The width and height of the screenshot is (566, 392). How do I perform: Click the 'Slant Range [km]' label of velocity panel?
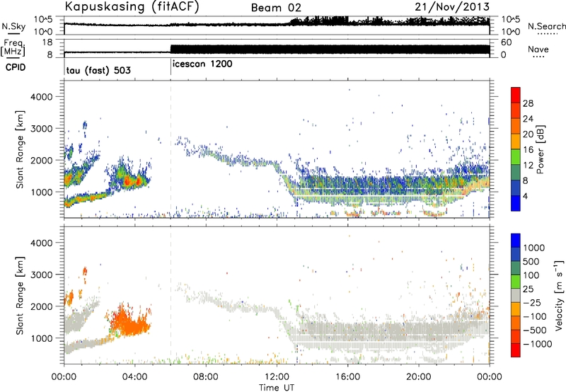pos(20,296)
